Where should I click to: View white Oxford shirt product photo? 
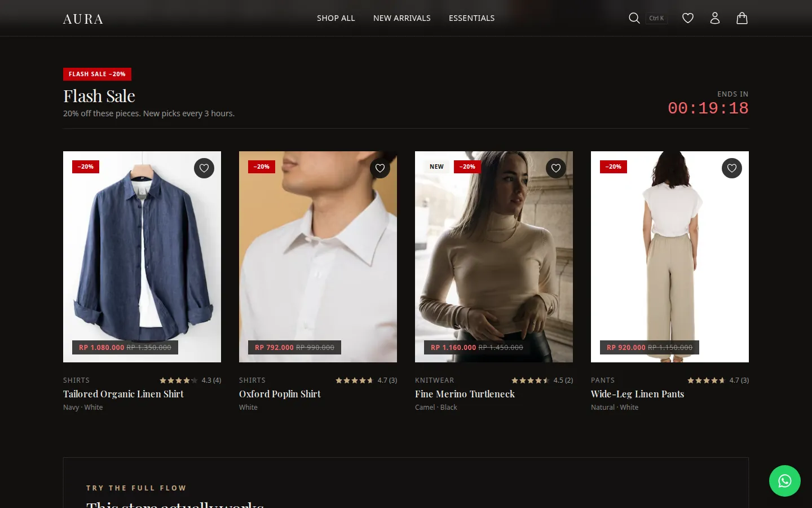318,257
